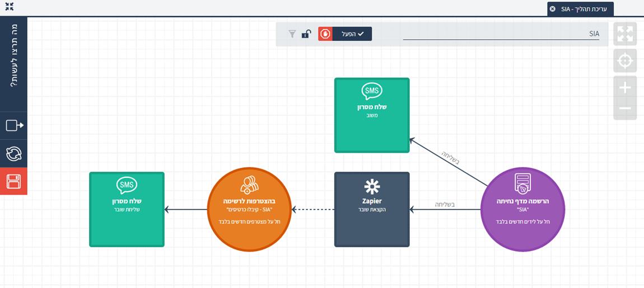Screen dimensions: 644x288
Task: Select the Zapier 'הקצאת שובר' node
Action: tap(372, 209)
